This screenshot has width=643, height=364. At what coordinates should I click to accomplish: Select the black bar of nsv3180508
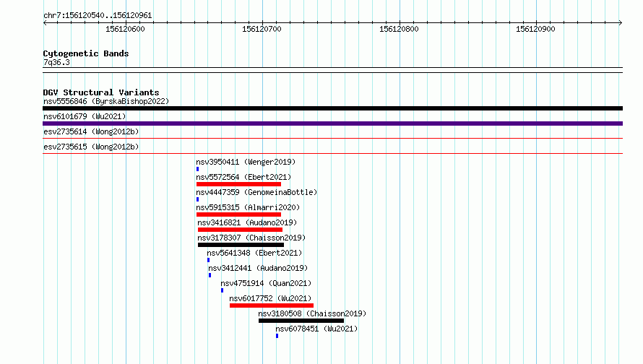pyautogui.click(x=301, y=321)
